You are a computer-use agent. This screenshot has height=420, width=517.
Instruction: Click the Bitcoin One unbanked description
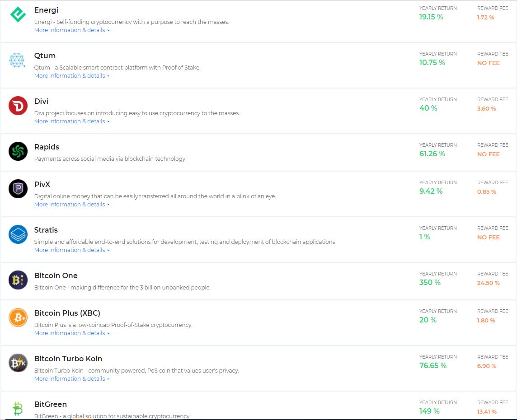coord(122,287)
